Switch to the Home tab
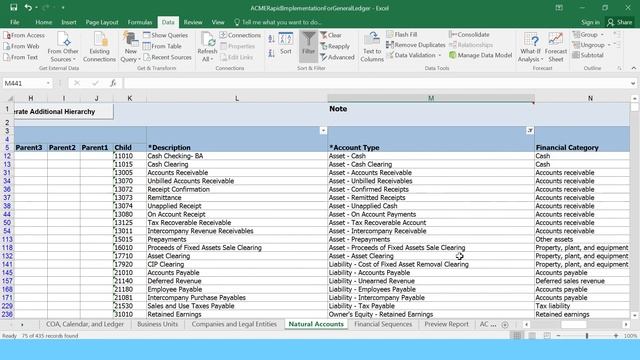 [x=43, y=22]
